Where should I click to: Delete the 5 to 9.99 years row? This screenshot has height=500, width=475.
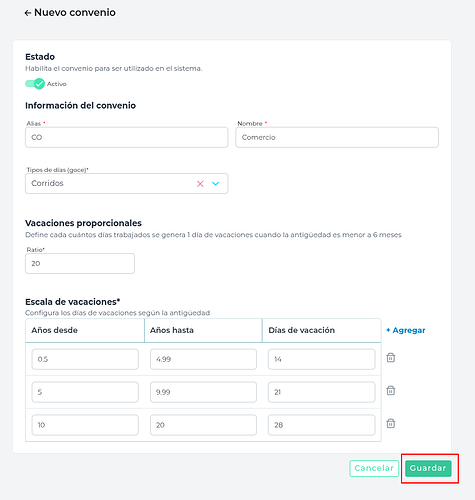coord(391,390)
